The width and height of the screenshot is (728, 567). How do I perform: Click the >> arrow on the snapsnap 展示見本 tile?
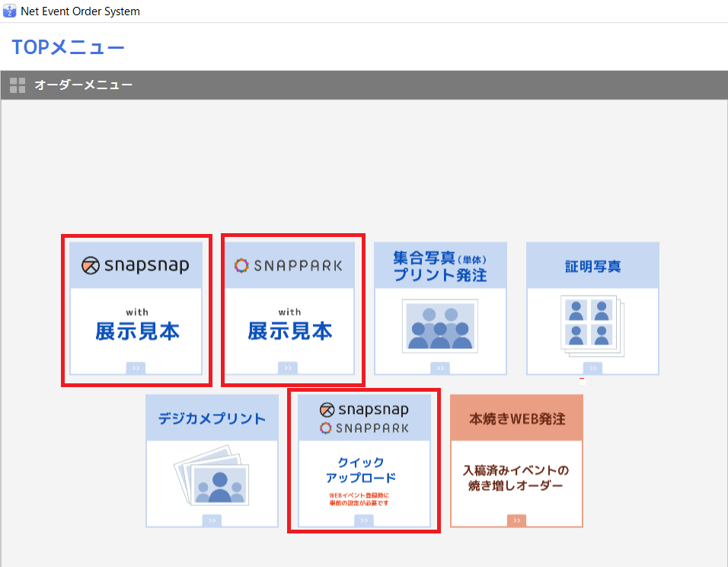136,368
